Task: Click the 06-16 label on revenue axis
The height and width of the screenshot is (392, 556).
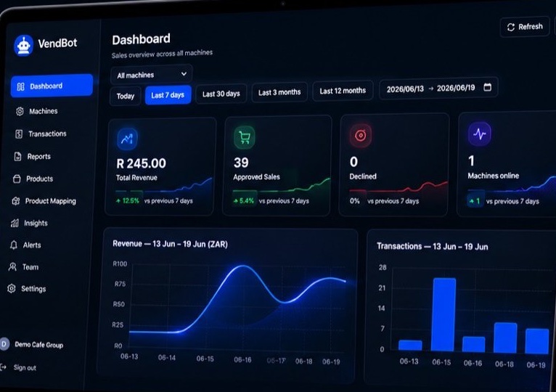Action: [x=242, y=360]
